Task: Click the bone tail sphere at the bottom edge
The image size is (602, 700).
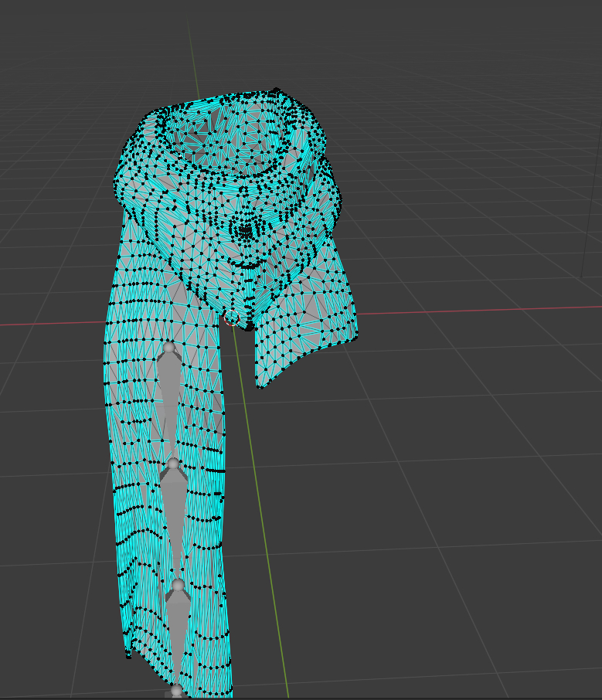Action: tap(176, 690)
